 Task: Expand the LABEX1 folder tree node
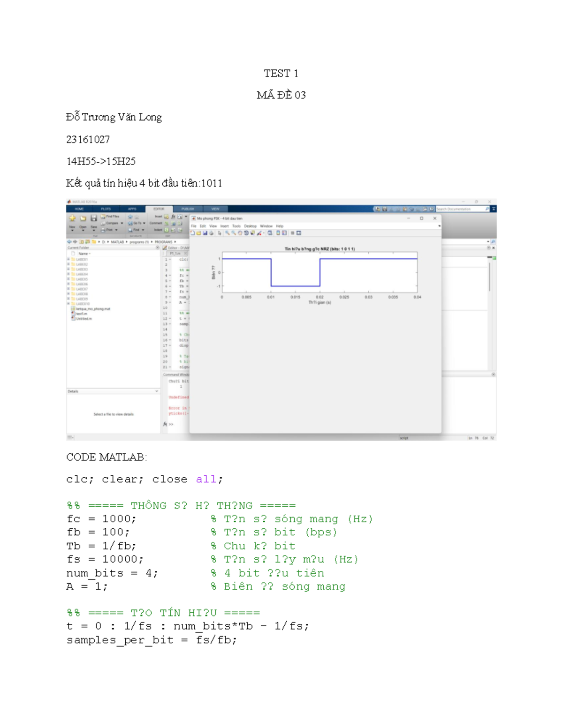(68, 259)
